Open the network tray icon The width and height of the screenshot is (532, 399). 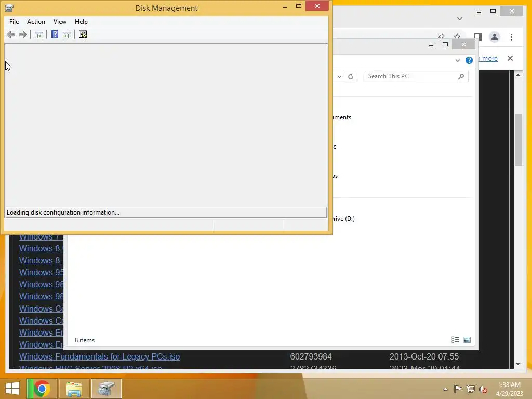coord(471,389)
